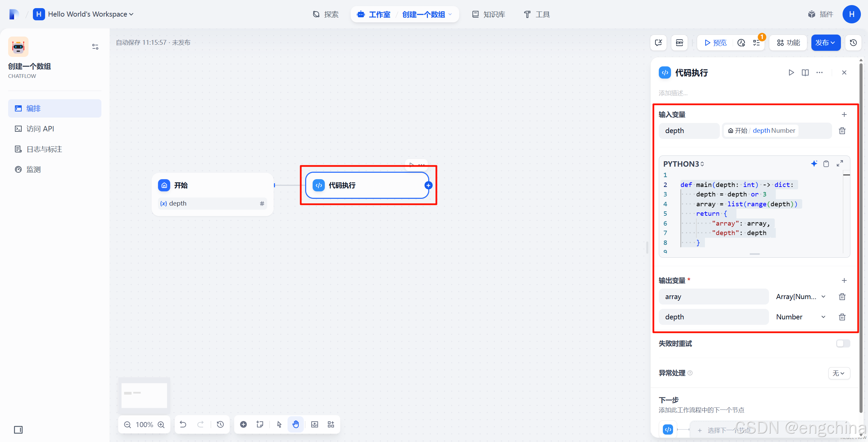Toggle the 失败时重试 switch
The height and width of the screenshot is (442, 868).
pos(843,343)
